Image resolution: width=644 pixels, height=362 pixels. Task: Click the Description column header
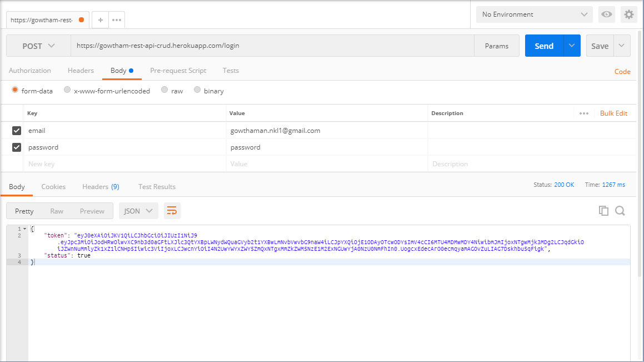pyautogui.click(x=447, y=113)
